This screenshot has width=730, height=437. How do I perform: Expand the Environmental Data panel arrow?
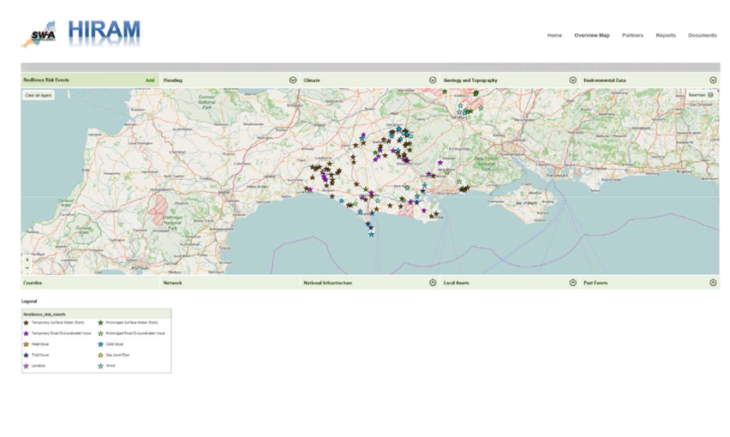tap(713, 80)
